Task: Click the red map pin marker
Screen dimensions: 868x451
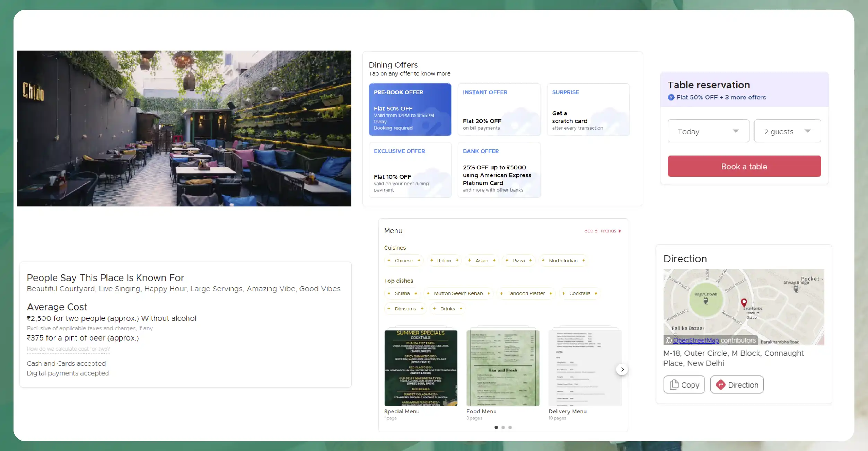Action: [x=744, y=303]
